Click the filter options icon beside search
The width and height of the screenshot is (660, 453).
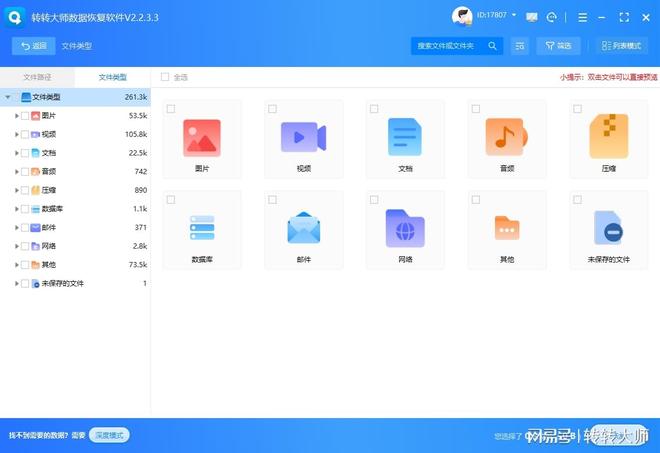click(x=520, y=46)
